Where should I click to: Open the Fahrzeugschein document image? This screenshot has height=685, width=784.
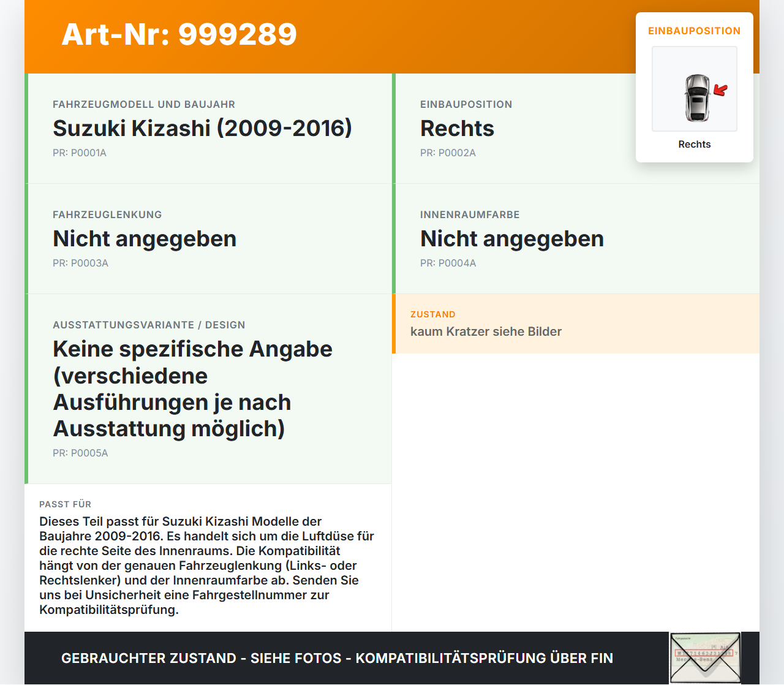pyautogui.click(x=705, y=657)
